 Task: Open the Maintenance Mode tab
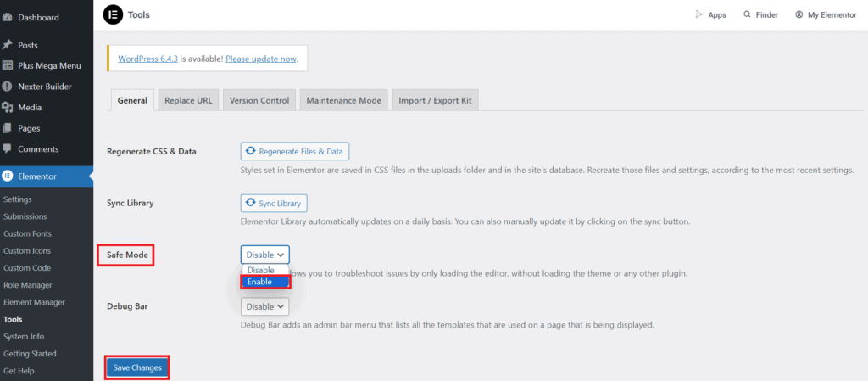(x=343, y=100)
